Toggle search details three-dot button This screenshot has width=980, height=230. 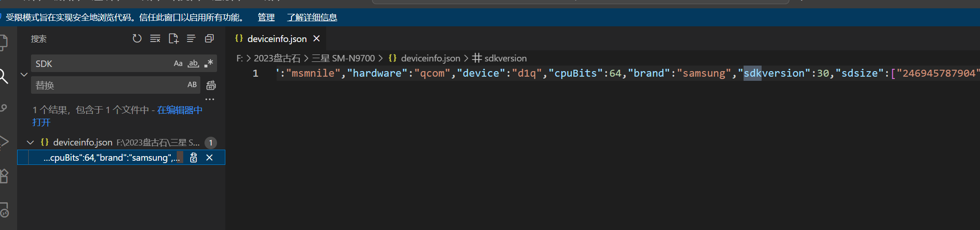pos(210,99)
